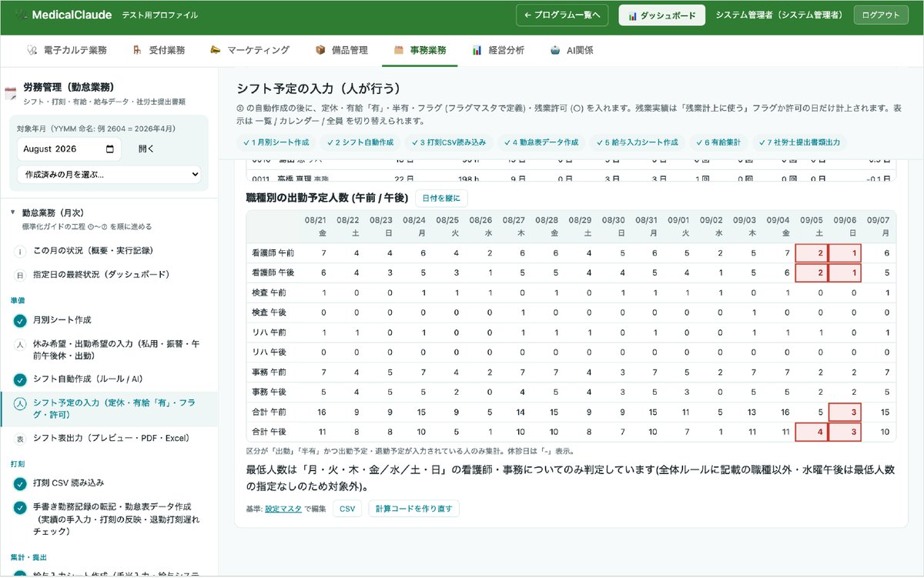Open the AI関係 tab
Screen dimensions: 924x578
point(571,50)
